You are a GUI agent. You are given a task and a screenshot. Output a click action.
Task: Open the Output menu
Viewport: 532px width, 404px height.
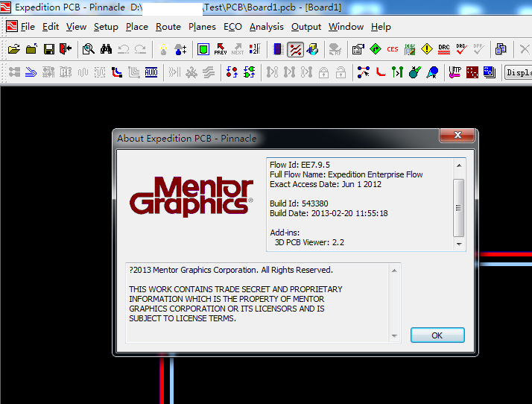(306, 27)
